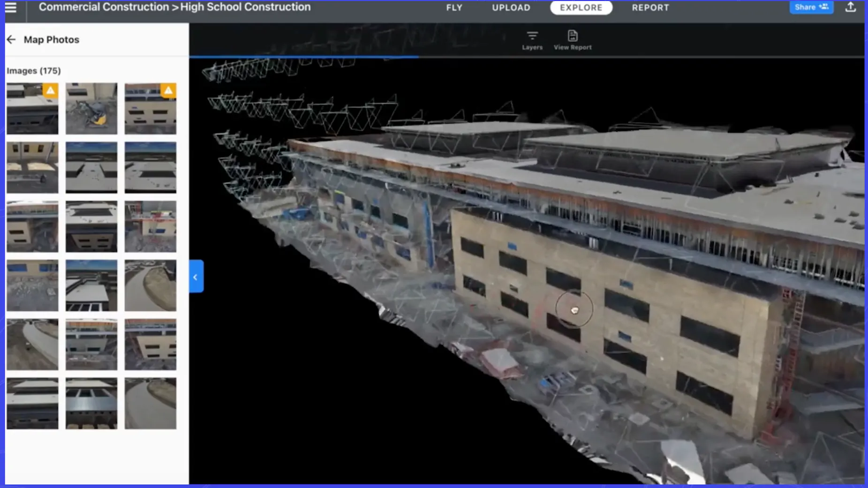The image size is (868, 488).
Task: Click the export icon at top right
Action: coord(851,7)
